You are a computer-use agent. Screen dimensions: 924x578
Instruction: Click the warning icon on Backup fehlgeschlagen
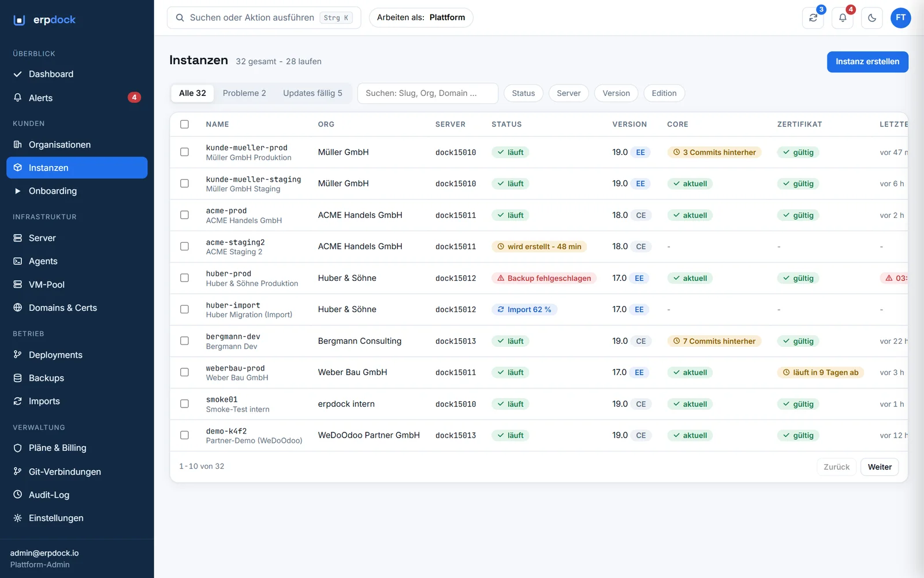501,278
